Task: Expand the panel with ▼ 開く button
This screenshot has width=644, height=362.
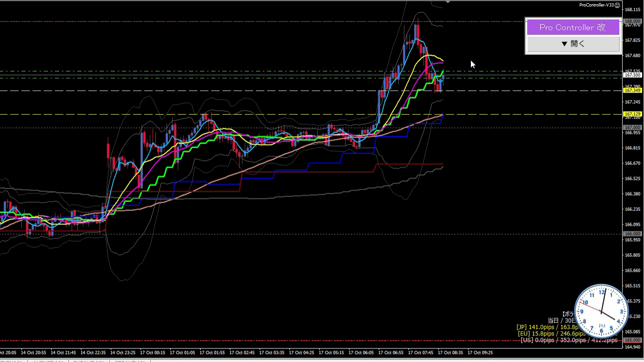Action: [x=573, y=44]
